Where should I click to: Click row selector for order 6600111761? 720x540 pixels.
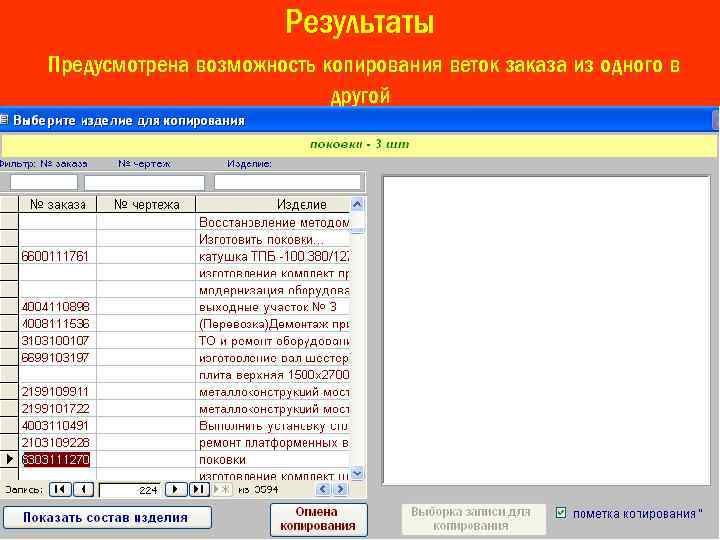pos(9,256)
